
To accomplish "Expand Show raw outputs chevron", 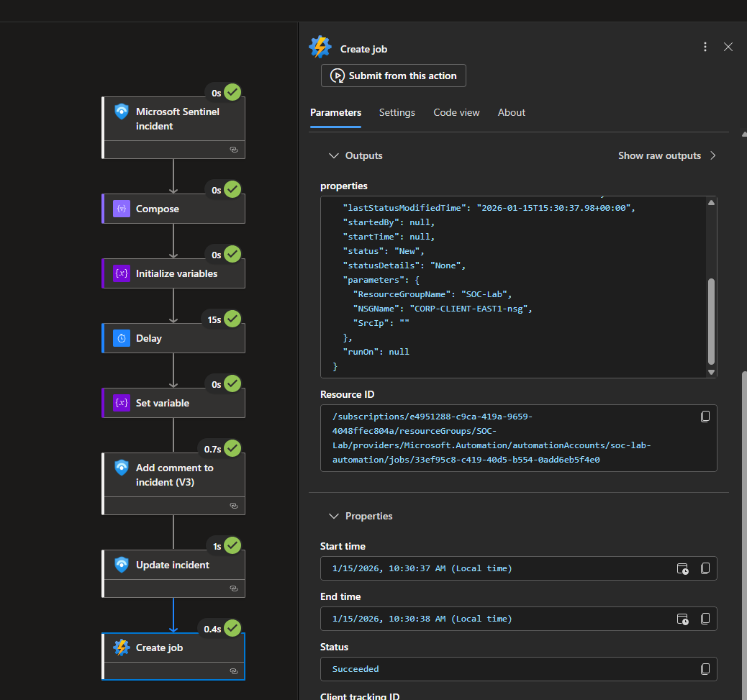I will [713, 155].
